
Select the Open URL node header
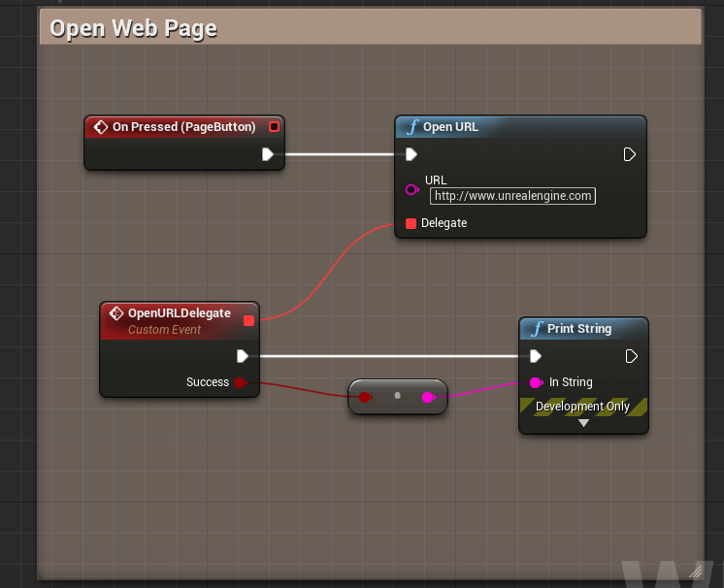[x=520, y=127]
